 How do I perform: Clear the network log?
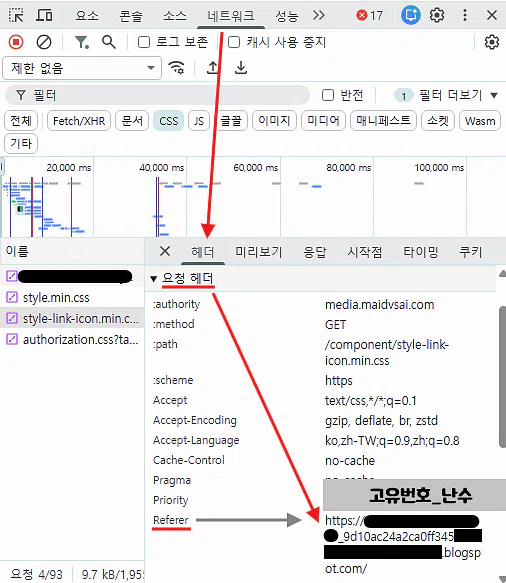pyautogui.click(x=44, y=42)
